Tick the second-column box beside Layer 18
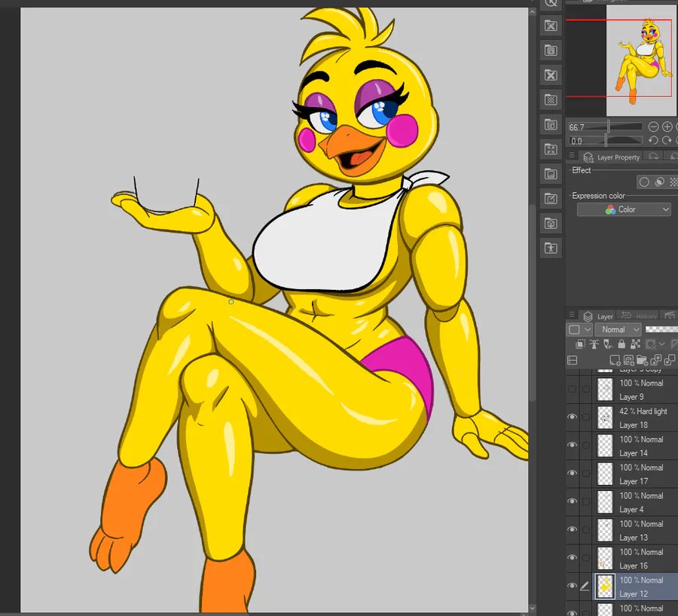 586,417
